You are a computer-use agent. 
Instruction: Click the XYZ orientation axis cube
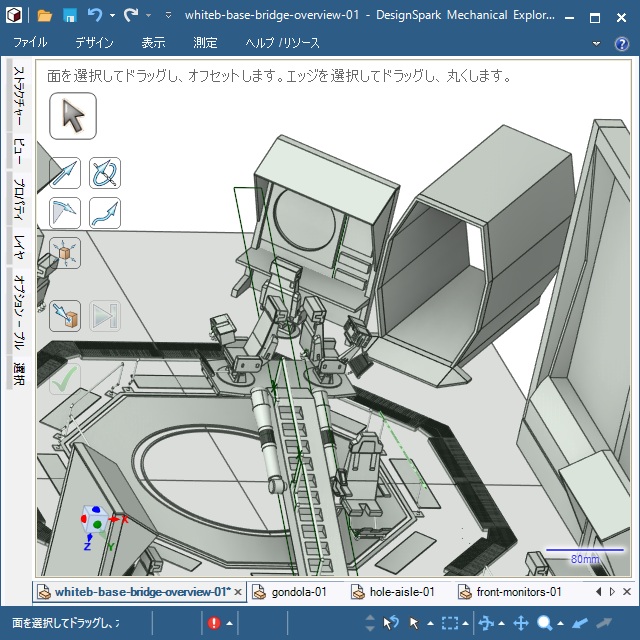pos(95,519)
